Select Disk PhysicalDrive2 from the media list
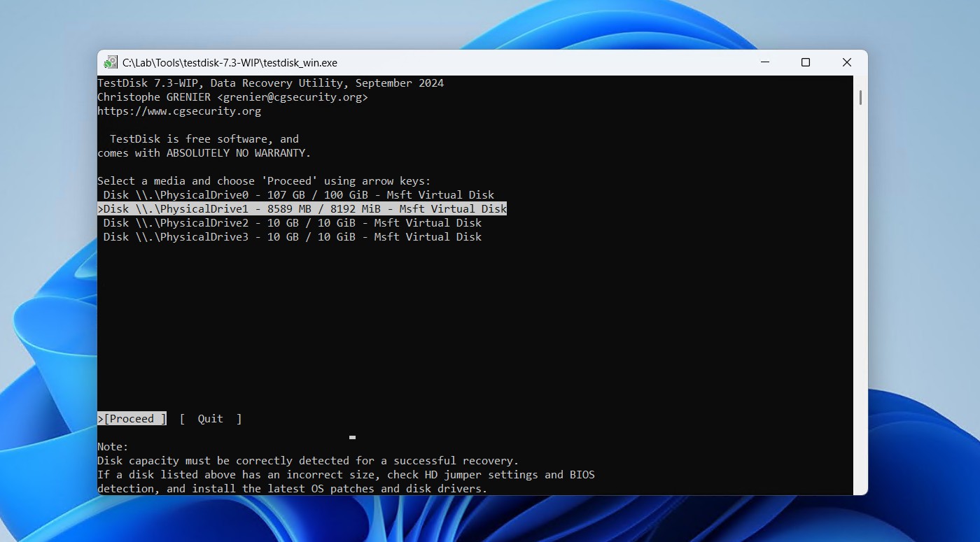The height and width of the screenshot is (542, 980). tap(292, 222)
